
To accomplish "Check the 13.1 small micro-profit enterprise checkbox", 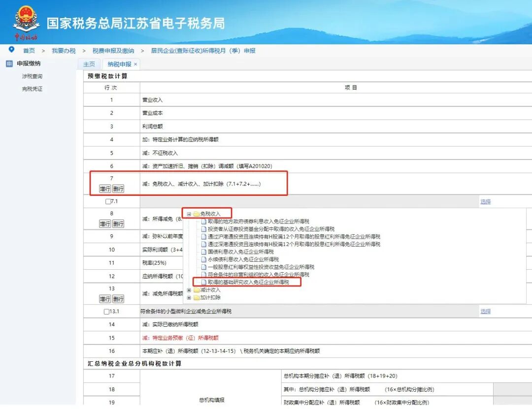I will (106, 311).
